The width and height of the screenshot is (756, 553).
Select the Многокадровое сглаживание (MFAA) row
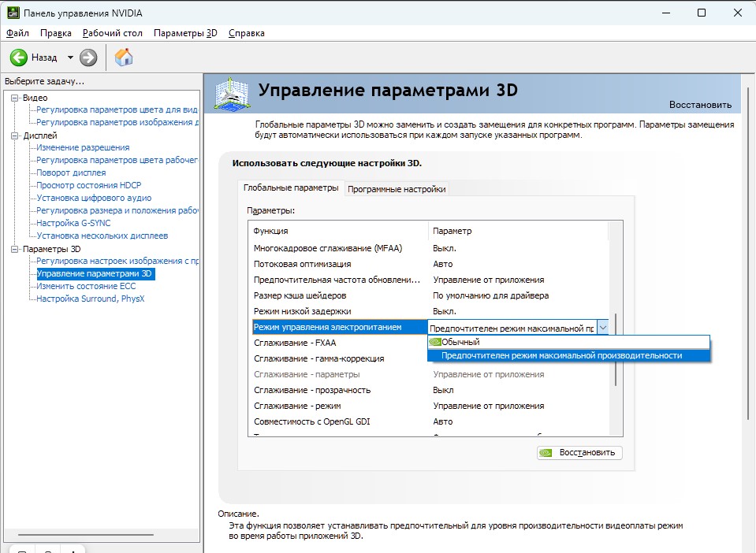coord(429,248)
